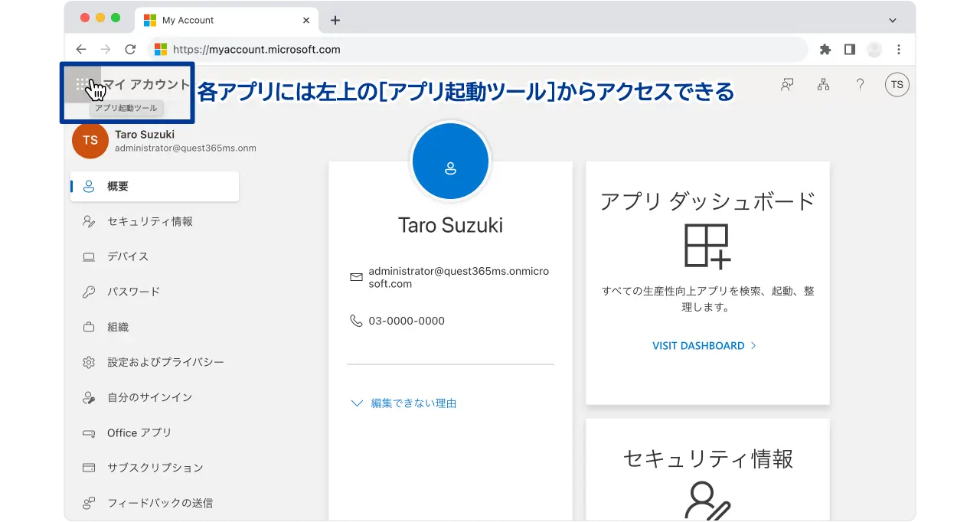980x522 pixels.
Task: Reload the page with refresh icon
Action: 130,49
